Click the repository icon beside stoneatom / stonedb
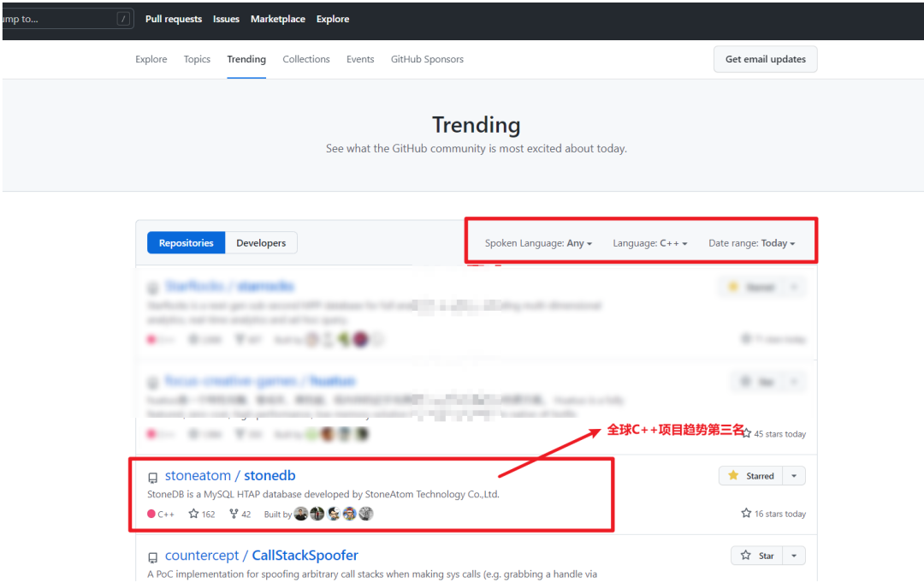This screenshot has height=583, width=924. click(152, 478)
